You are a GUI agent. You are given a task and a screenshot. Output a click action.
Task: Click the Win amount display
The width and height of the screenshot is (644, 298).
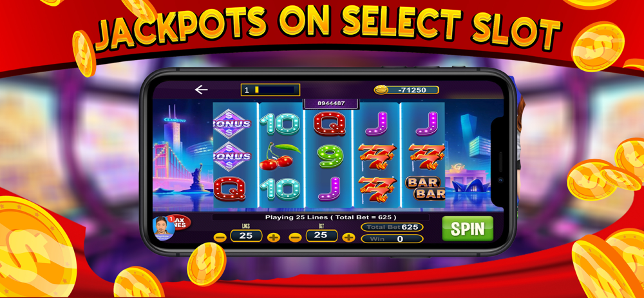[392, 239]
